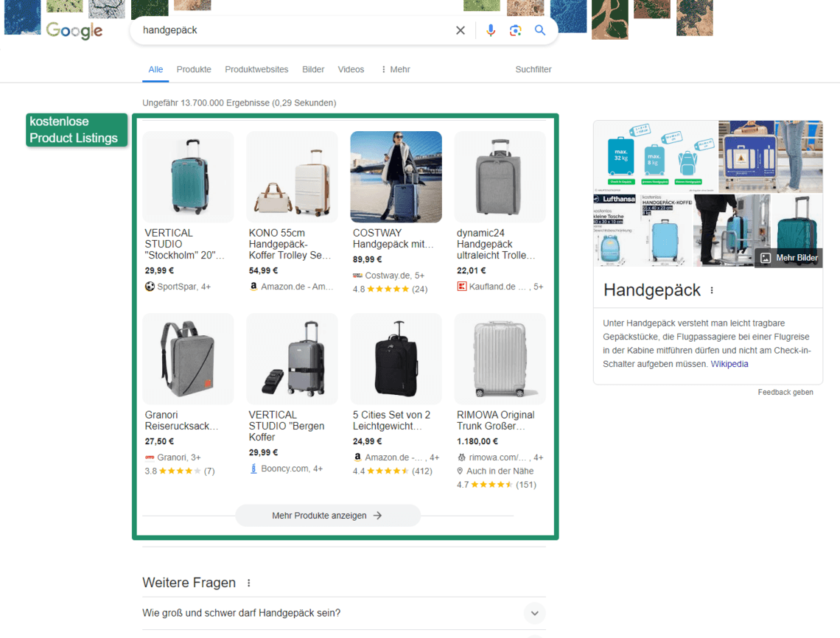
Task: Click the Costway.de seller icon
Action: tap(357, 276)
